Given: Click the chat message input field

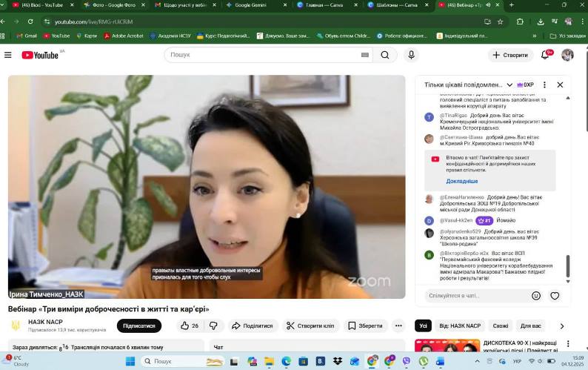Looking at the screenshot, I should click(x=475, y=296).
